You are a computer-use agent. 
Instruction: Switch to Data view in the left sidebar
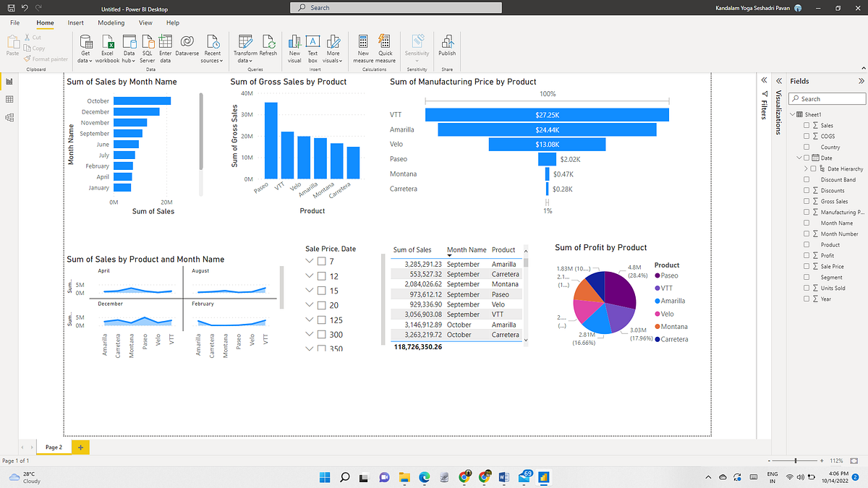coord(9,100)
